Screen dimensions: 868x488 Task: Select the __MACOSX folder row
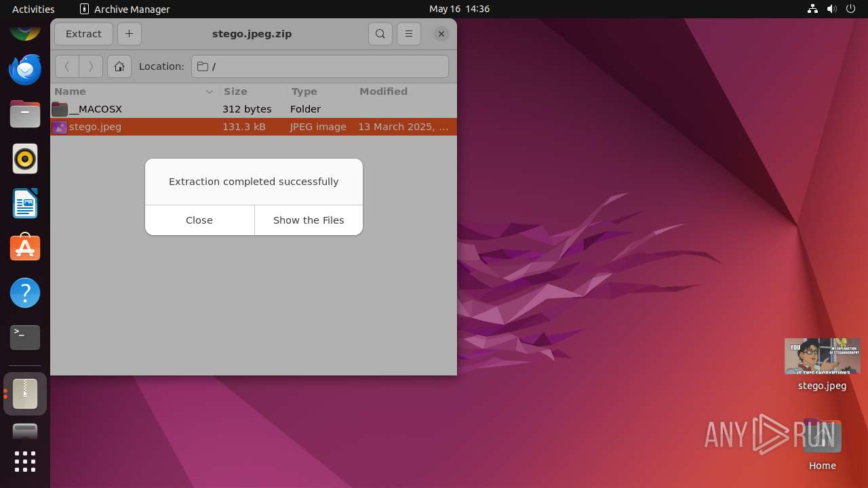click(254, 109)
